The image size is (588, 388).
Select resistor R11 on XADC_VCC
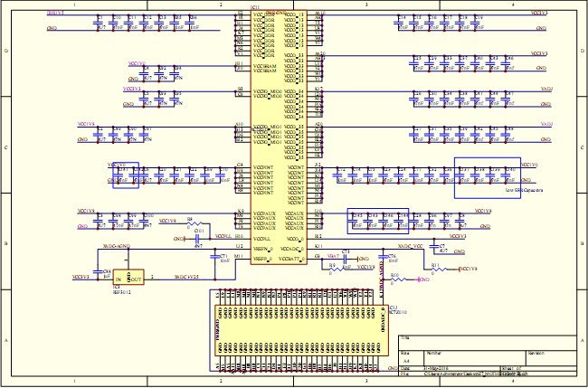[x=439, y=269]
